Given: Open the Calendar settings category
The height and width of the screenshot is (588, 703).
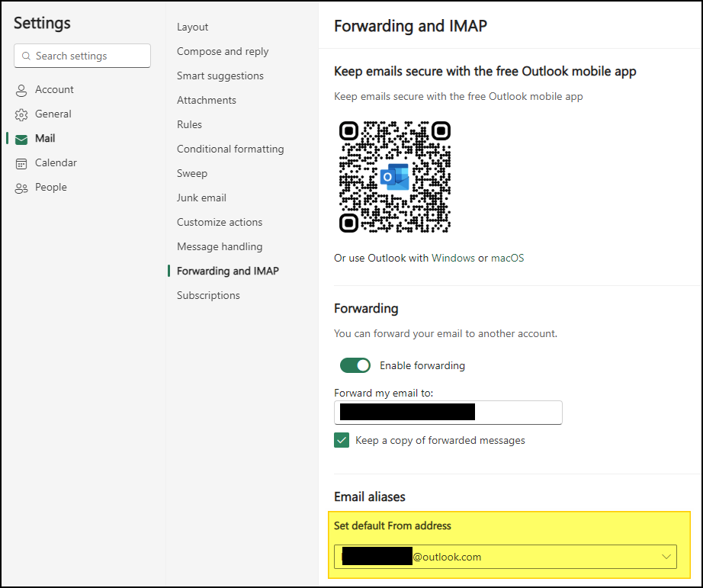Looking at the screenshot, I should [56, 162].
